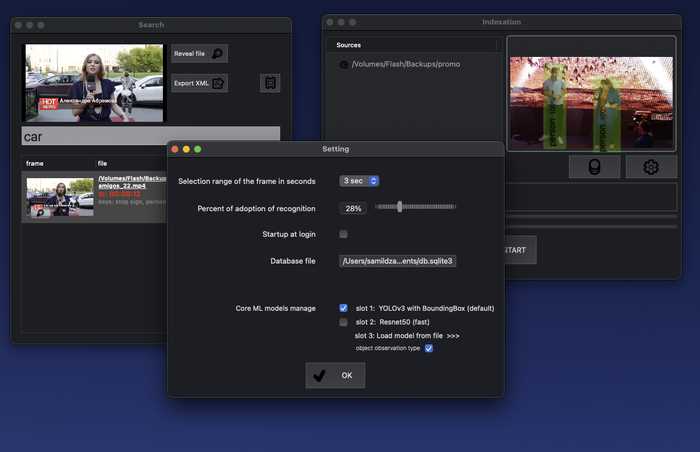Adjust the recognition percent slider handle
The image size is (700, 452).
pyautogui.click(x=400, y=206)
